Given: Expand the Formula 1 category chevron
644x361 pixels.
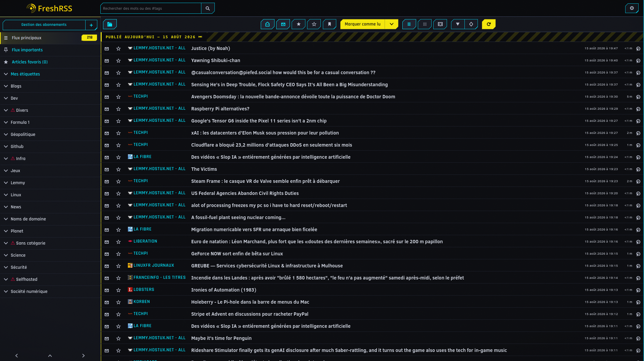Looking at the screenshot, I should pos(6,122).
